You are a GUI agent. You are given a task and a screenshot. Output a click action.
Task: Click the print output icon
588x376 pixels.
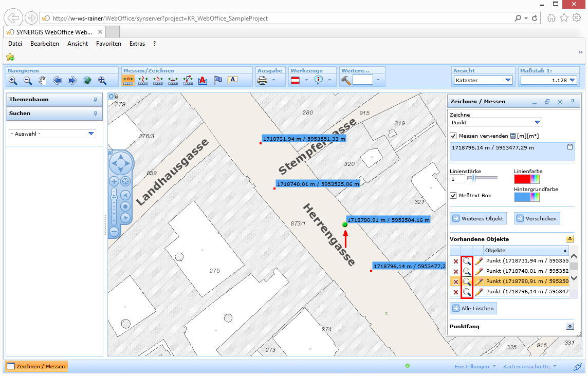[262, 80]
